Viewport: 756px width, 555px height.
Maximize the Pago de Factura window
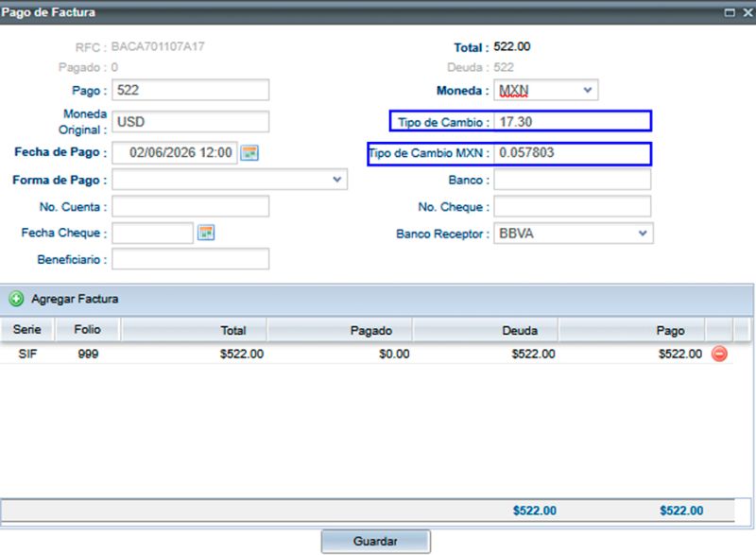coord(730,12)
